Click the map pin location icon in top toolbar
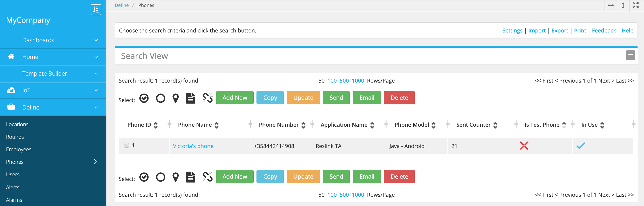 click(x=176, y=98)
